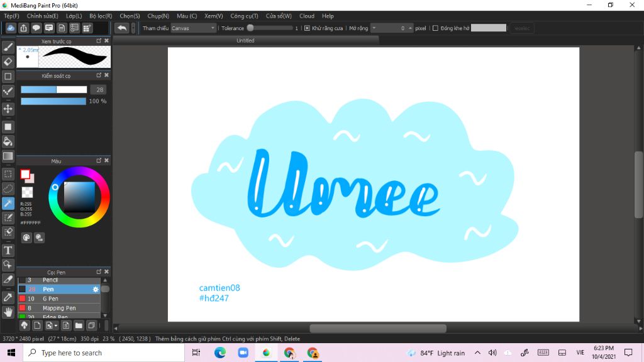
Task: Select the Lasso tool
Action: click(8, 189)
